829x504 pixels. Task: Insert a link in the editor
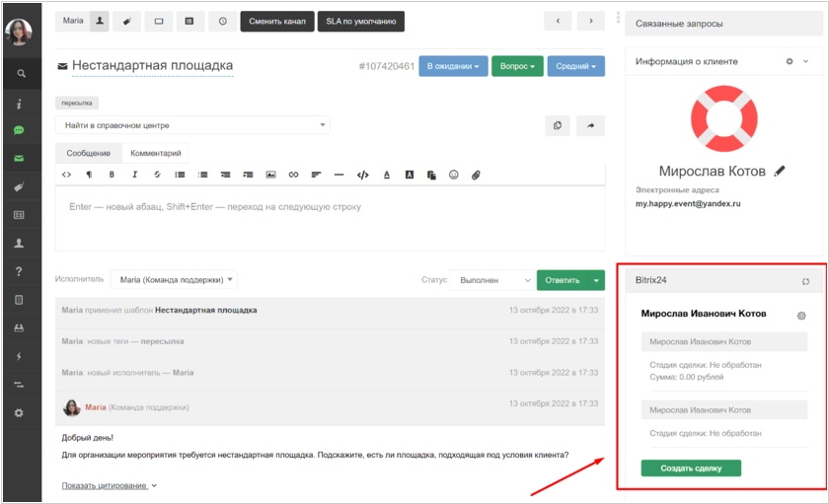point(293,175)
